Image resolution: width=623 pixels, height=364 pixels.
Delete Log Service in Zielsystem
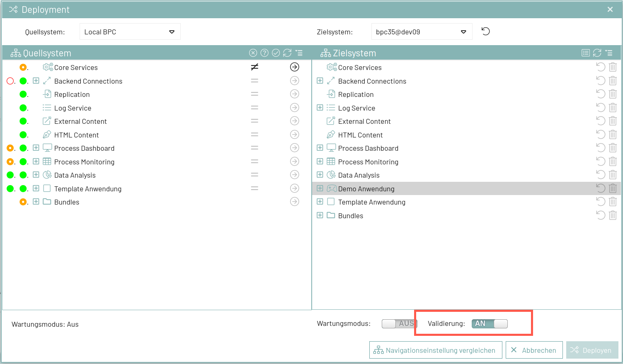[613, 108]
